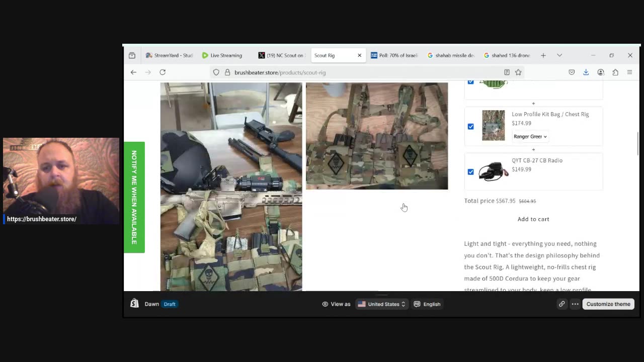
Task: Open the Pocket save icon
Action: (572, 72)
